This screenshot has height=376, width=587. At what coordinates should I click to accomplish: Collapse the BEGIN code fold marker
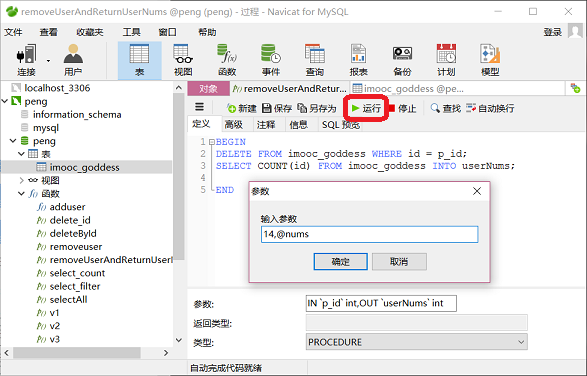(x=212, y=142)
